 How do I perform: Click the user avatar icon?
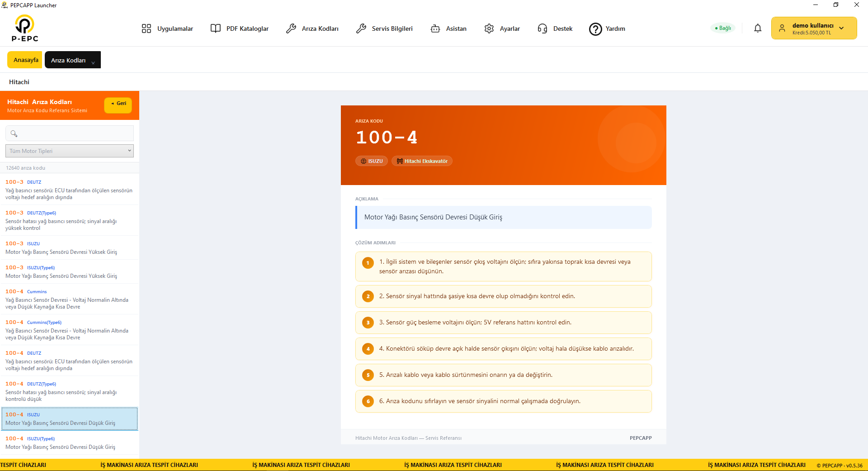[782, 28]
